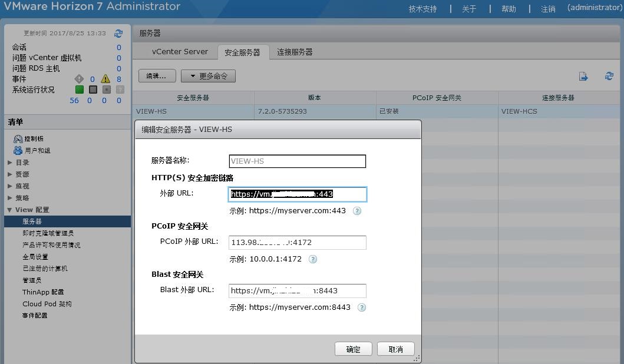Click the system health count 56
The height and width of the screenshot is (364, 624).
click(x=74, y=101)
